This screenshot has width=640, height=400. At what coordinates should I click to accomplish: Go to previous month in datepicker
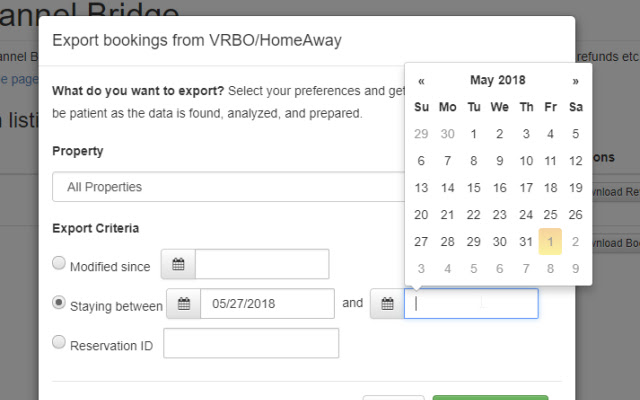point(421,80)
